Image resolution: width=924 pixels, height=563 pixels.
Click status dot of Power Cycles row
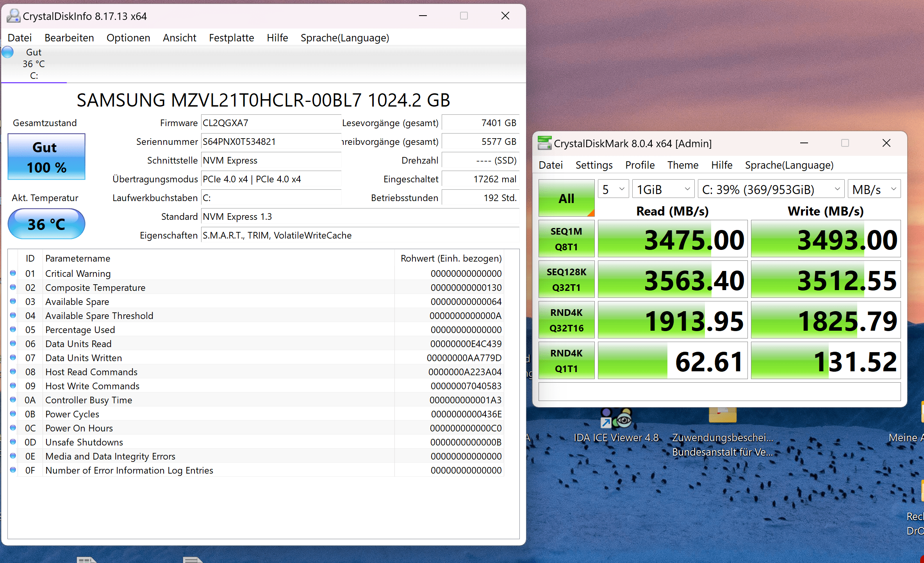tap(13, 414)
